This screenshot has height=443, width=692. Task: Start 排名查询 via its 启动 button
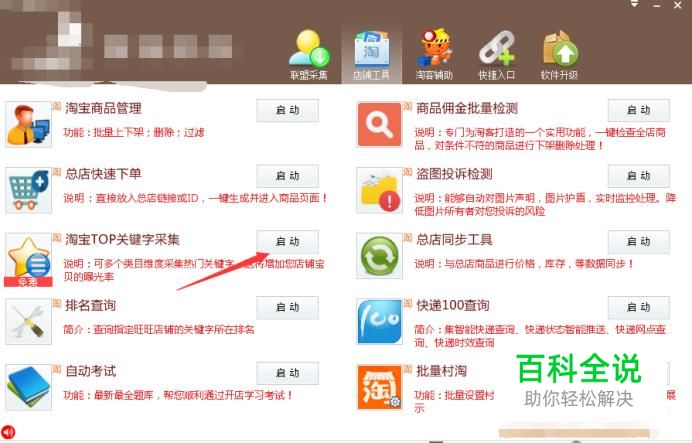[x=288, y=308]
